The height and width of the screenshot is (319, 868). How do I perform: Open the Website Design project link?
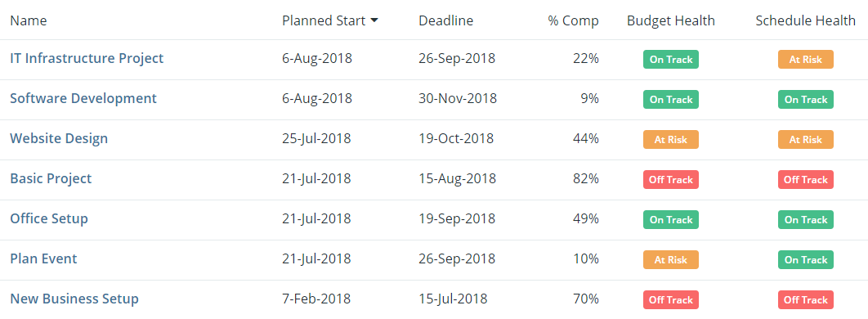pyautogui.click(x=59, y=138)
